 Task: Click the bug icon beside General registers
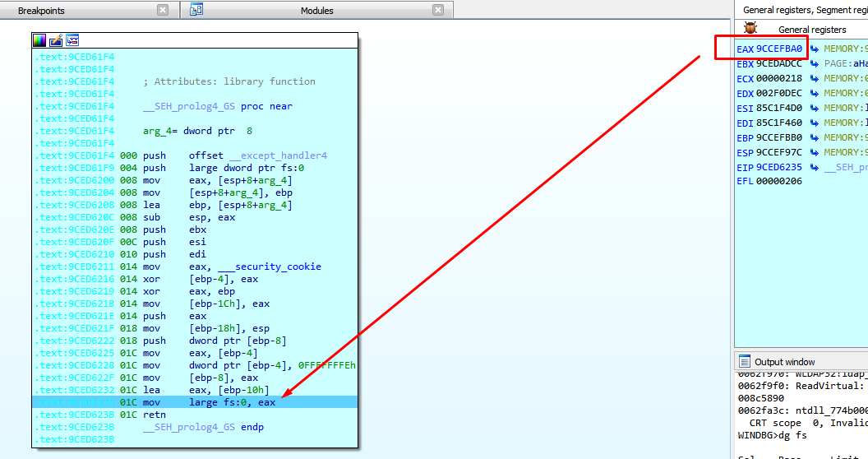[750, 29]
